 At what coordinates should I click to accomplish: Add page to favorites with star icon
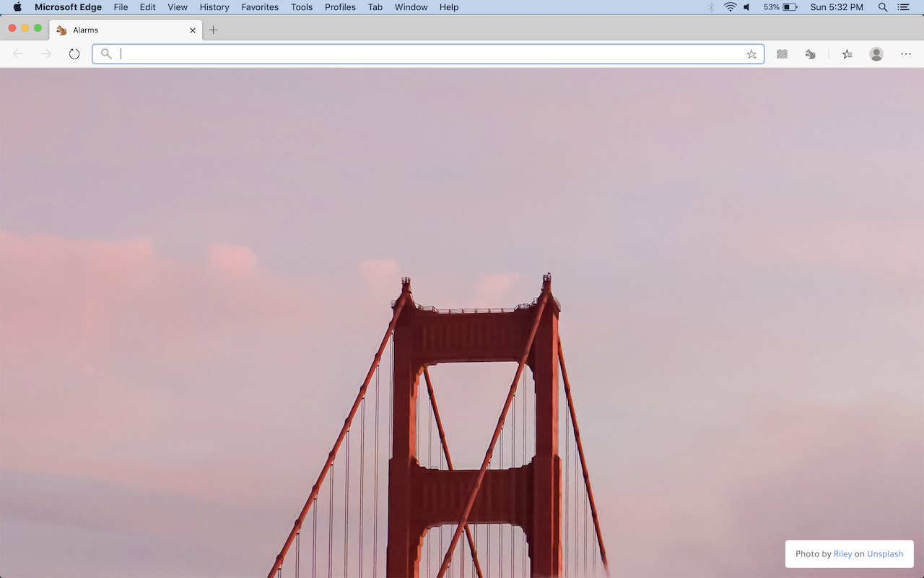751,54
